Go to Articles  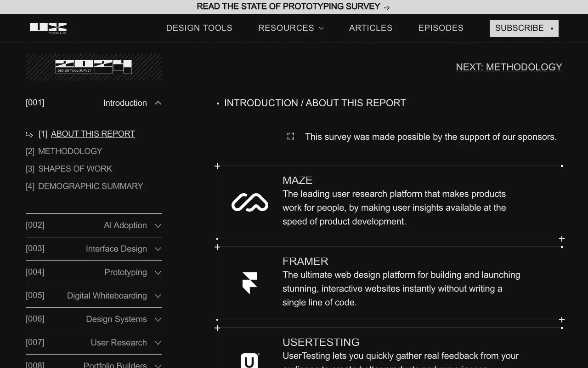pyautogui.click(x=371, y=28)
